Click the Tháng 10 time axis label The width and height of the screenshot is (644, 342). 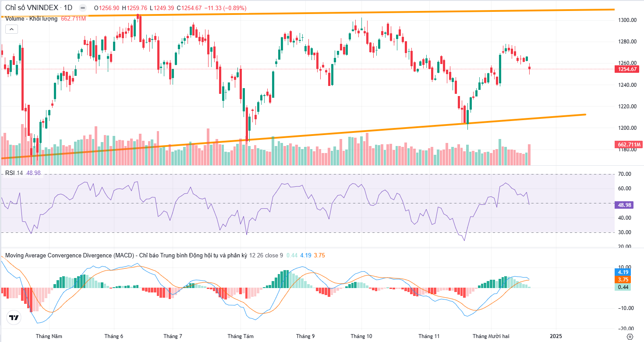[x=361, y=336]
